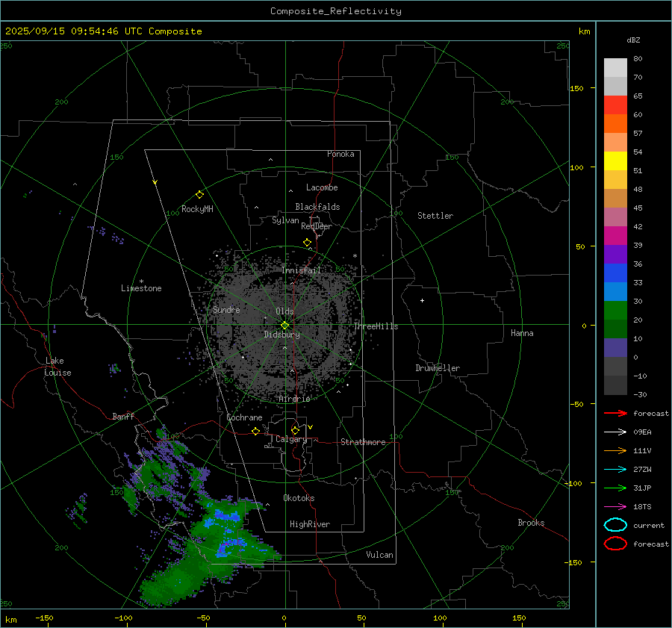
Task: Click the Lake Louise label
Action: pyautogui.click(x=57, y=367)
